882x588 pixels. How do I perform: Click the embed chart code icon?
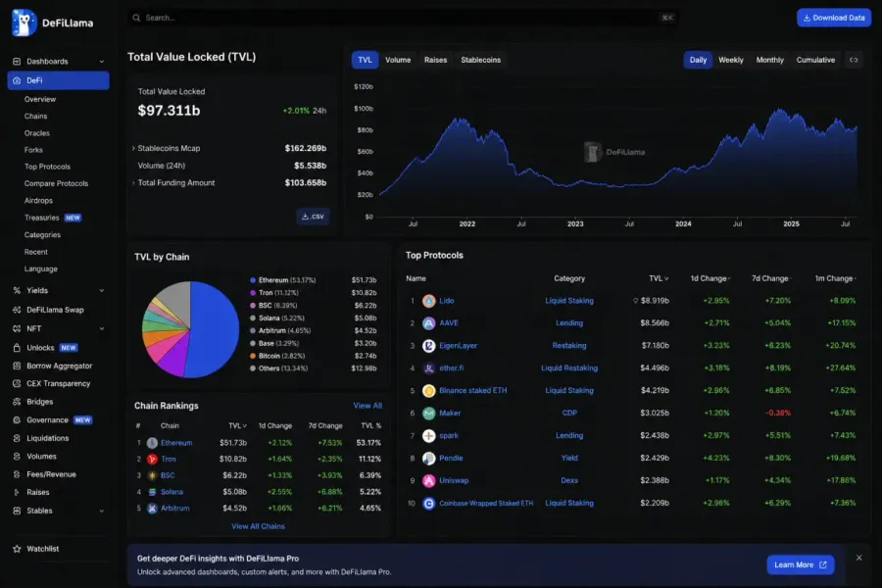pos(854,60)
